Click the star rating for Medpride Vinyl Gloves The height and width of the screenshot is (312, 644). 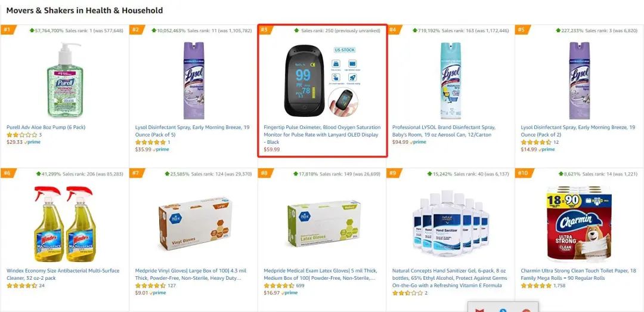(150, 286)
